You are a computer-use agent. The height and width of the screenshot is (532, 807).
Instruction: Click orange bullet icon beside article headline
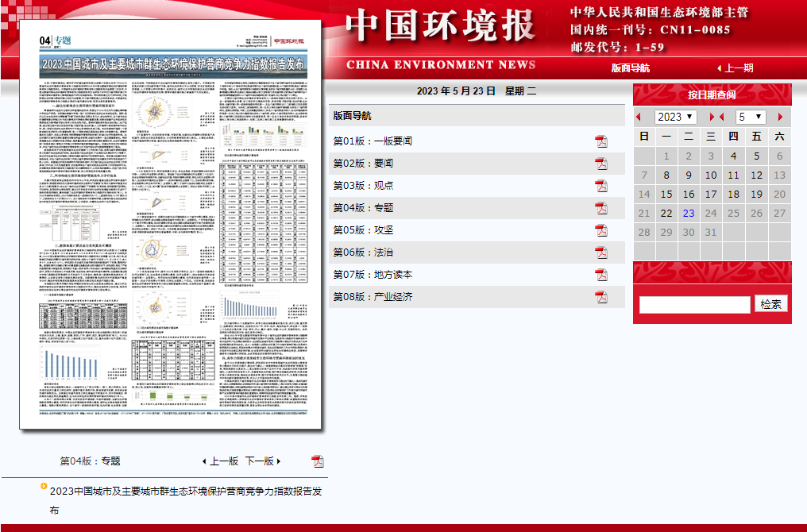tap(44, 486)
